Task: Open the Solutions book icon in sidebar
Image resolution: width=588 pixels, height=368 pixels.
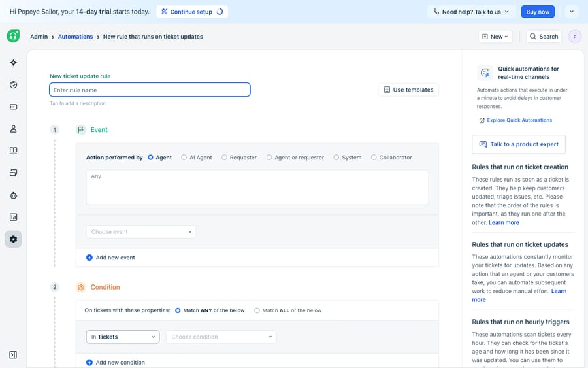Action: 14,151
